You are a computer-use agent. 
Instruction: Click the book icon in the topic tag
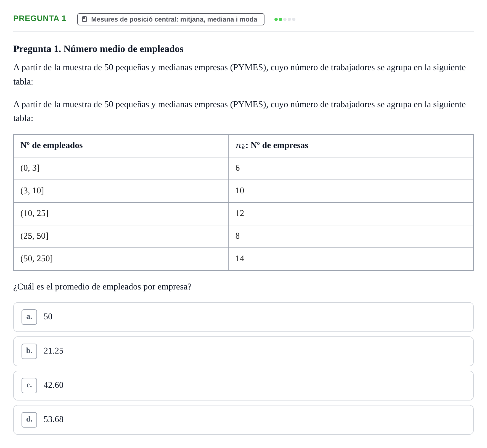(85, 19)
